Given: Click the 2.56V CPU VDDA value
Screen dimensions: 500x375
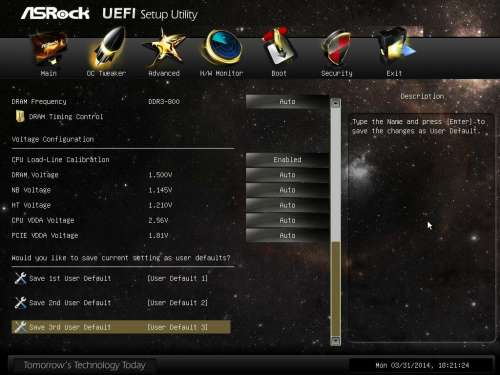Looking at the screenshot, I should 158,220.
